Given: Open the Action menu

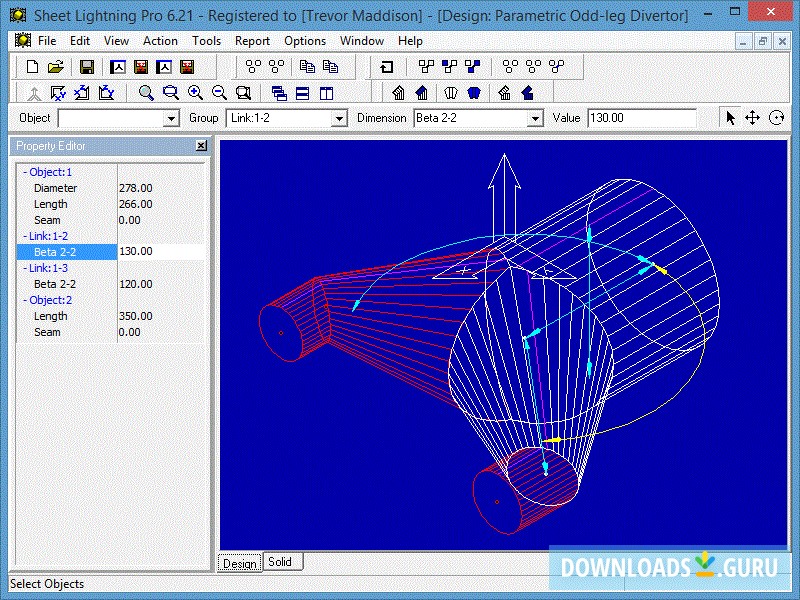Looking at the screenshot, I should coord(160,41).
